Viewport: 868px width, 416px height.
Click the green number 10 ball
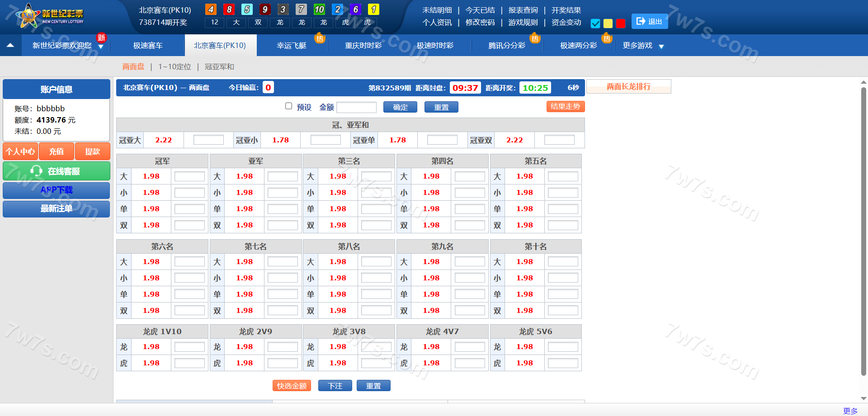click(x=319, y=9)
